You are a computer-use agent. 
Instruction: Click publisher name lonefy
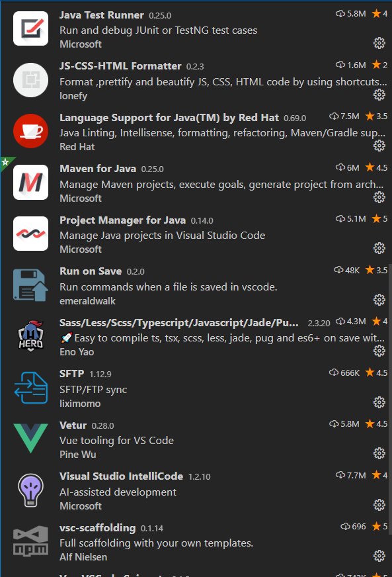point(73,96)
